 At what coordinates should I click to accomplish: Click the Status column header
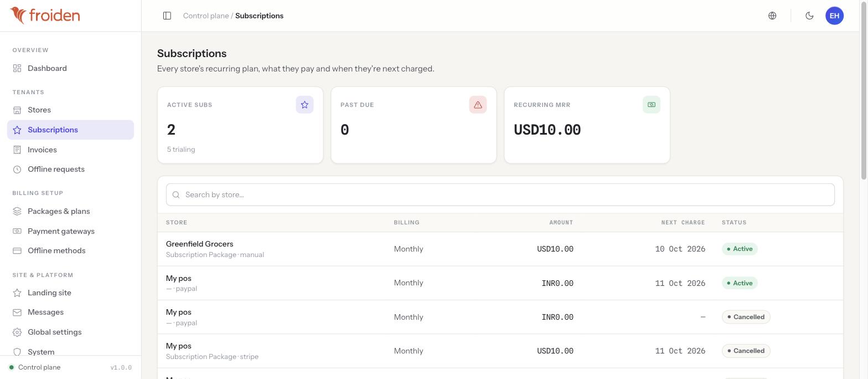point(734,223)
